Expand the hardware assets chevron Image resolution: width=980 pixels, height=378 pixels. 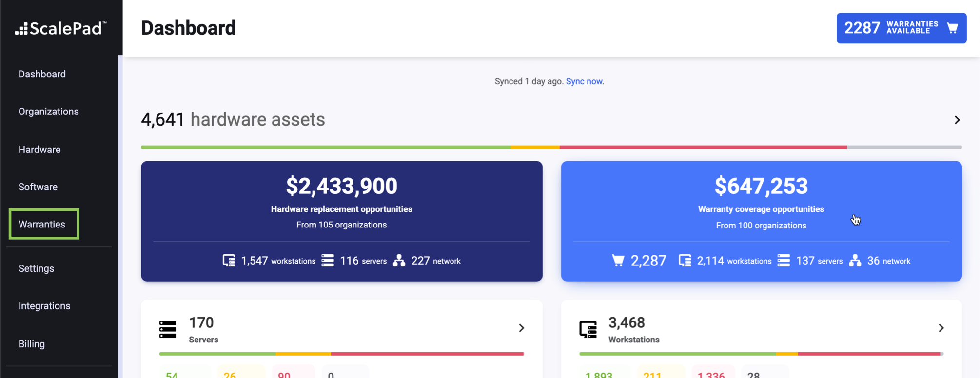point(957,120)
